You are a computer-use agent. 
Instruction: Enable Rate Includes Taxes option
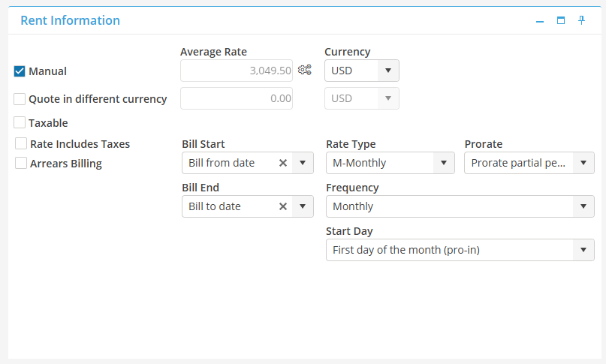pyautogui.click(x=22, y=143)
